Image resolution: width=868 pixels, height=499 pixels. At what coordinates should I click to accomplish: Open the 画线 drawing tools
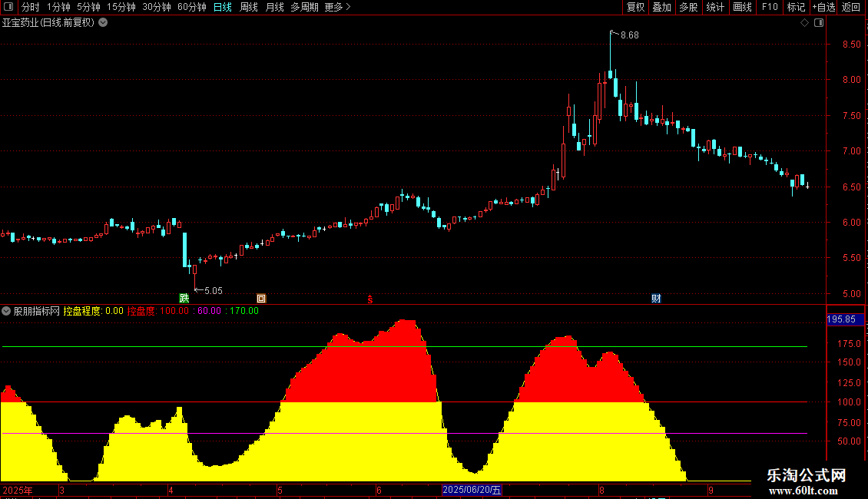[742, 7]
